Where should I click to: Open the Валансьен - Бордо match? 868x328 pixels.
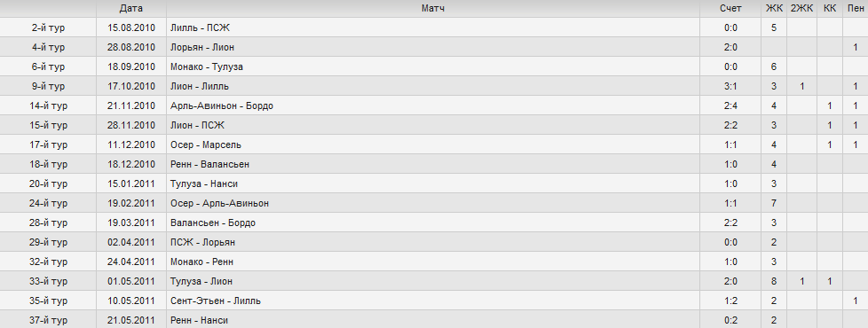pos(213,223)
